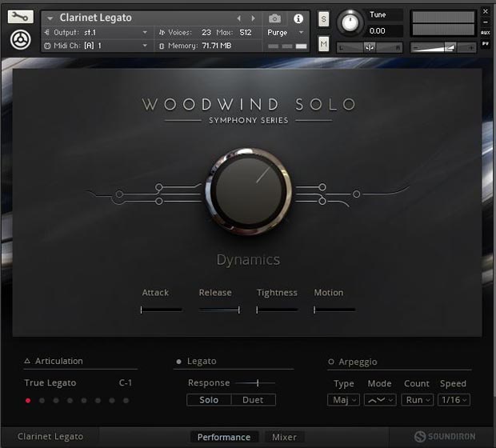Select the Performance tab

pyautogui.click(x=224, y=437)
